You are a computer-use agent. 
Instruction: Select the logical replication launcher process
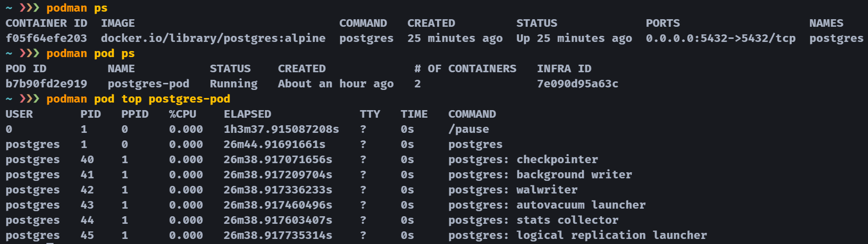[x=611, y=235]
